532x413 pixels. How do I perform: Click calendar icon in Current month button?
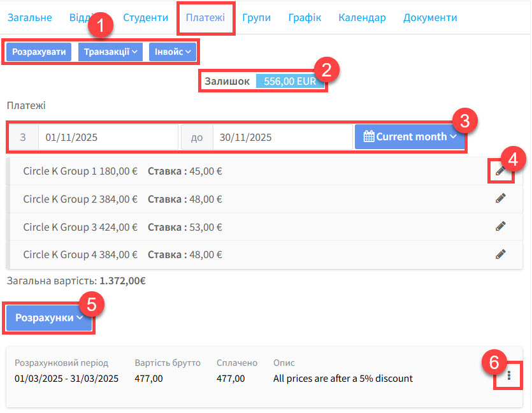click(x=368, y=136)
